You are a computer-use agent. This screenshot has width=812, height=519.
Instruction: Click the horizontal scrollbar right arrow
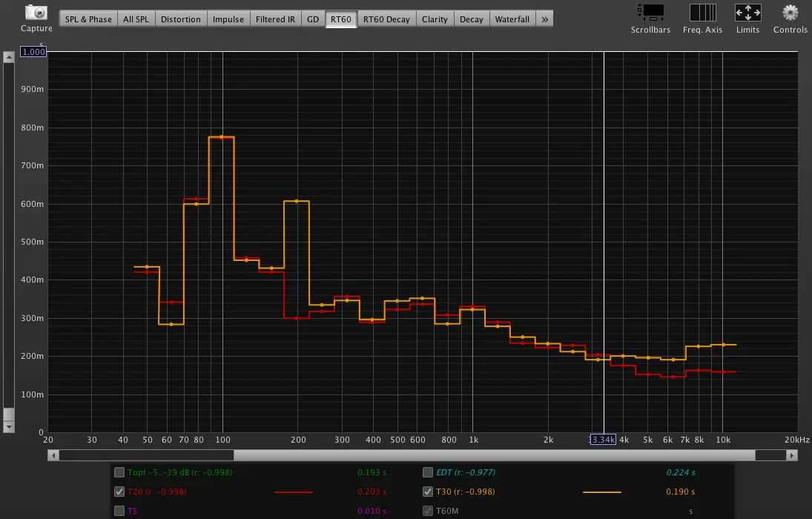point(793,455)
